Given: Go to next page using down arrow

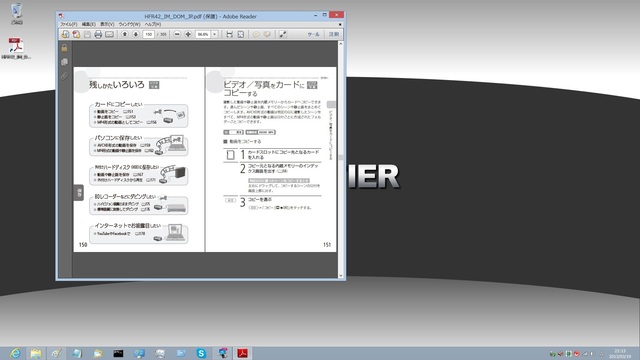Looking at the screenshot, I should tap(136, 35).
